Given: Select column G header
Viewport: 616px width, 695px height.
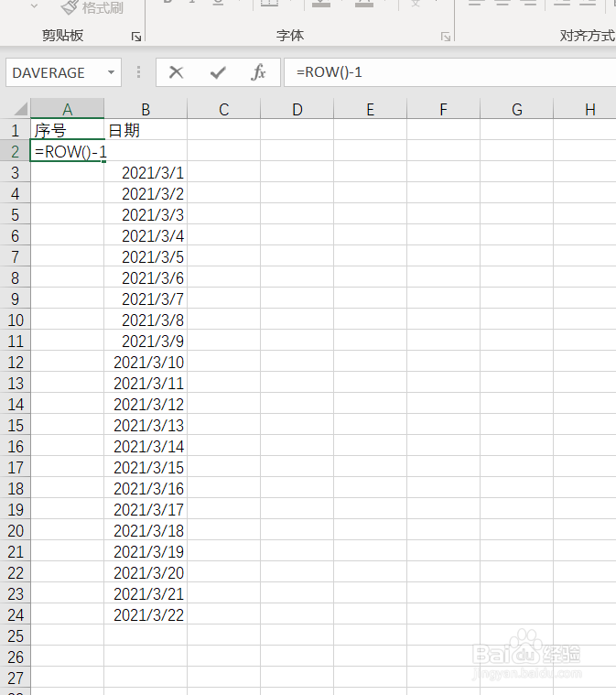Looking at the screenshot, I should 517,109.
